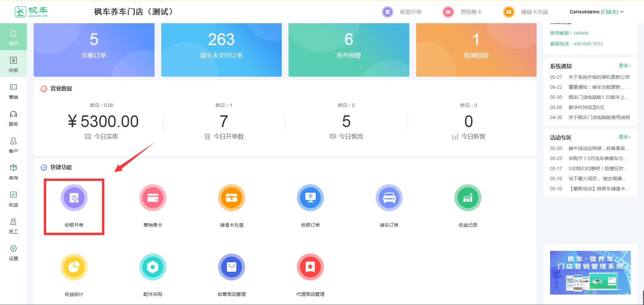Open 代理商品管理 red star icon

click(310, 267)
